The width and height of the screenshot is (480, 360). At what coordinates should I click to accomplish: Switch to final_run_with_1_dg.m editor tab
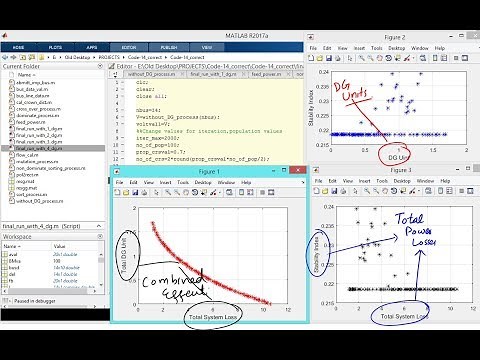(213, 74)
